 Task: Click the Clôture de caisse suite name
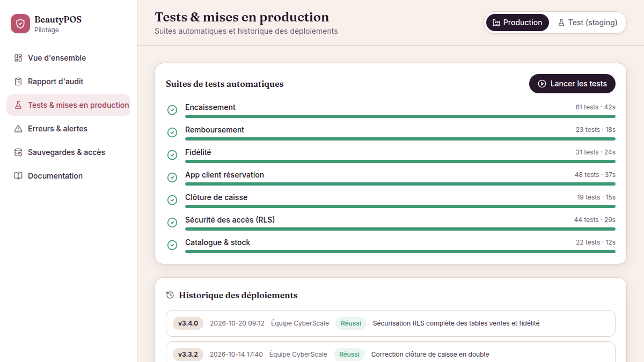216,197
